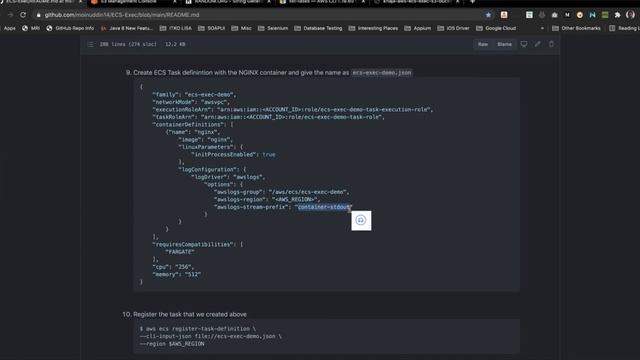Click the ecs-exec-demo.json inline code
The width and height of the screenshot is (640, 360).
[x=382, y=73]
